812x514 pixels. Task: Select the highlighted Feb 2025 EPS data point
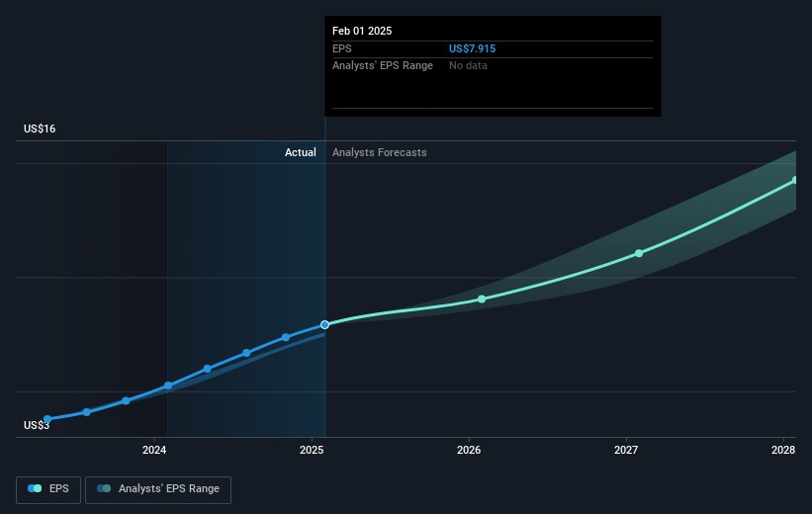(324, 324)
